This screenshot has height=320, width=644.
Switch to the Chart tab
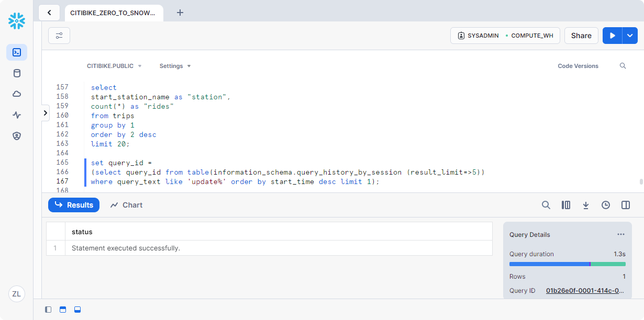click(127, 205)
